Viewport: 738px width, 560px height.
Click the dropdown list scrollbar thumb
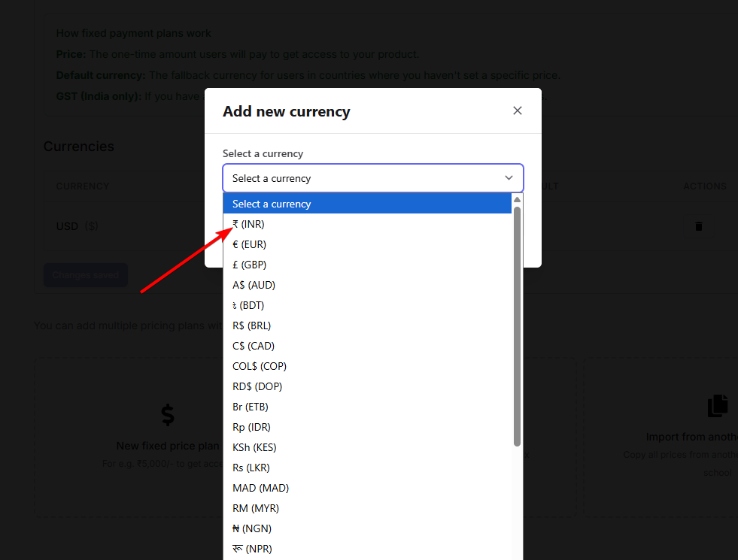tap(517, 323)
